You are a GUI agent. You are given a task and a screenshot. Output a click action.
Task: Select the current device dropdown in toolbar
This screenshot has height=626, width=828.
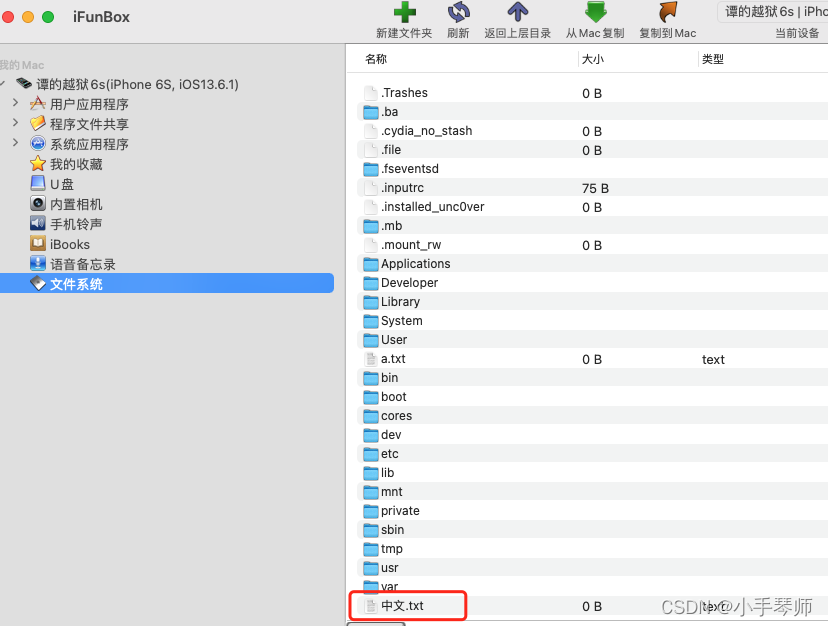(x=772, y=12)
